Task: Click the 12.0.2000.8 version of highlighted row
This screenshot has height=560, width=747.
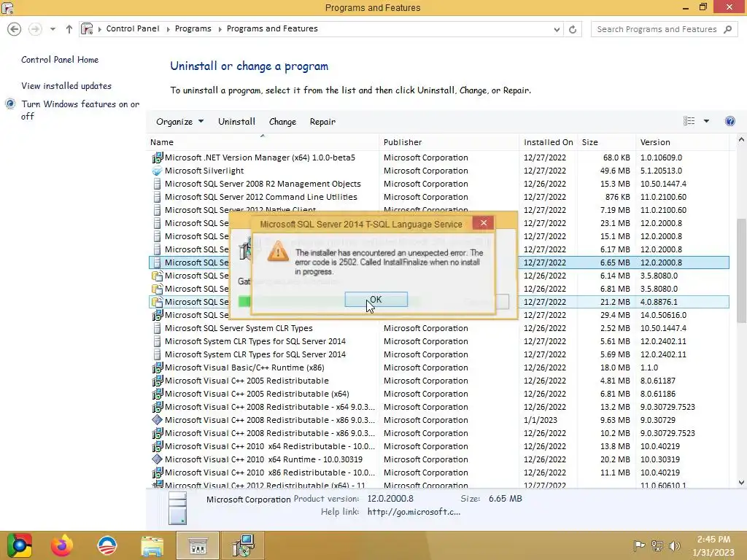Action: (661, 262)
